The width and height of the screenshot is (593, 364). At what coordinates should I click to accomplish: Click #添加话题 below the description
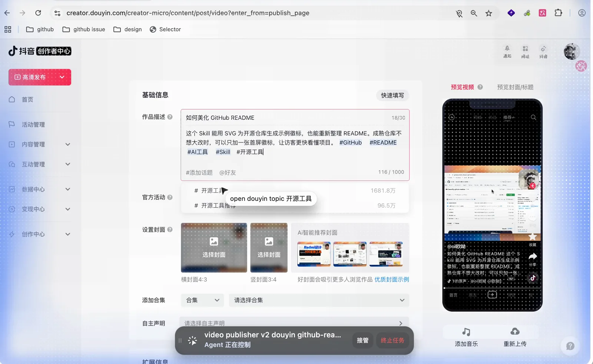click(x=199, y=173)
